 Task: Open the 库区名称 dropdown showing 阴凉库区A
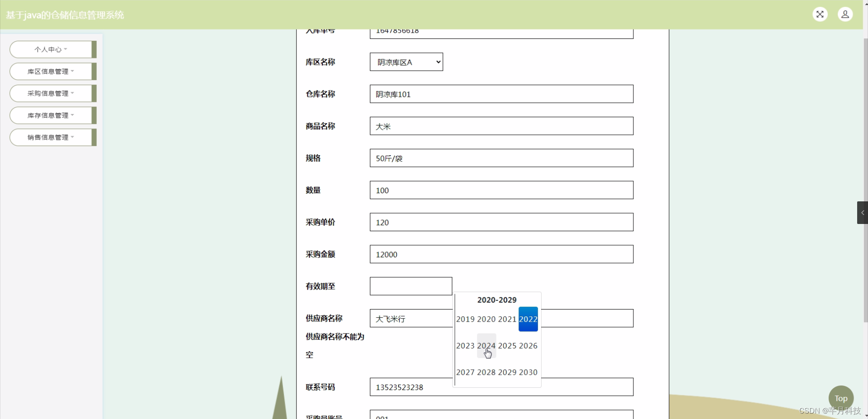(406, 62)
